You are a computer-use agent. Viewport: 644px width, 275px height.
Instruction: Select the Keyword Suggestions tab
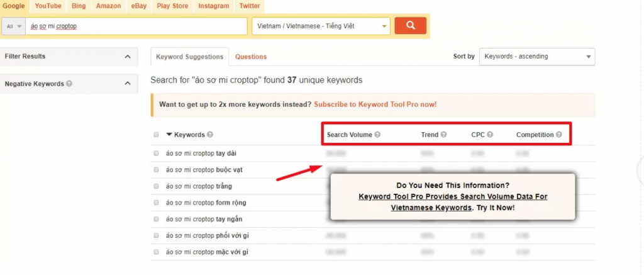[189, 57]
